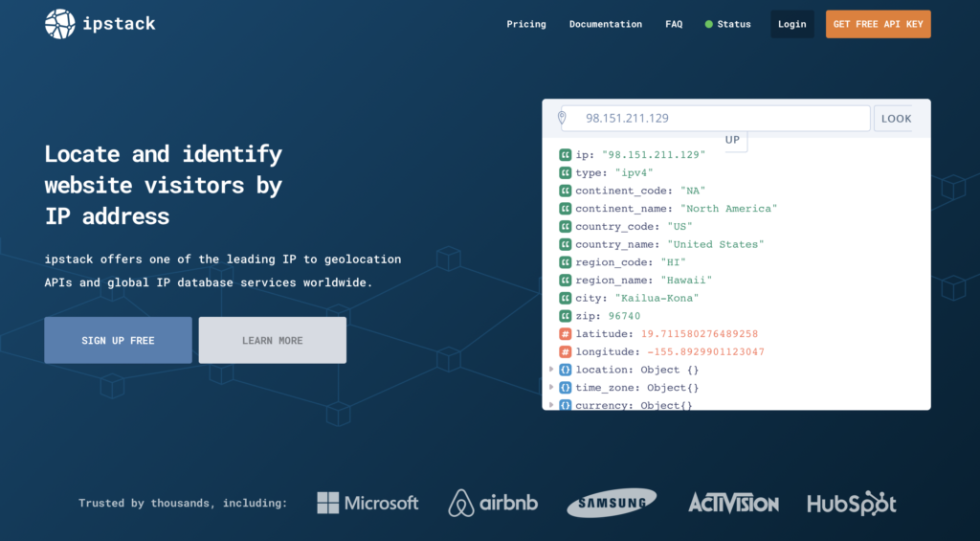Expand the location object arrow
This screenshot has height=541, width=980.
tap(551, 369)
